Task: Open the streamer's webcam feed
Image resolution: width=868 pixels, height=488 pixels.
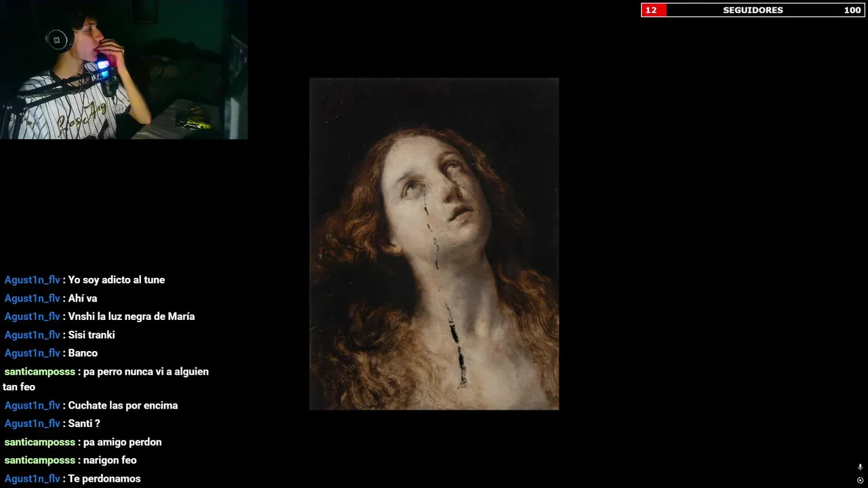Action: click(x=123, y=69)
